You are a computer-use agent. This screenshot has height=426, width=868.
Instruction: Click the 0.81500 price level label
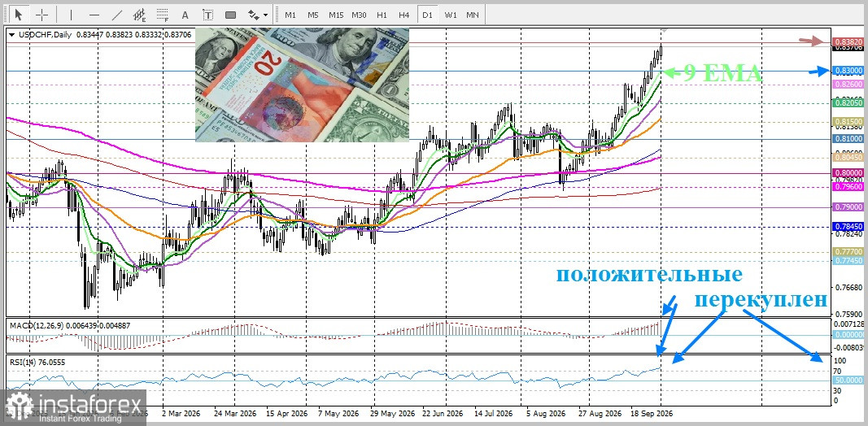point(848,121)
